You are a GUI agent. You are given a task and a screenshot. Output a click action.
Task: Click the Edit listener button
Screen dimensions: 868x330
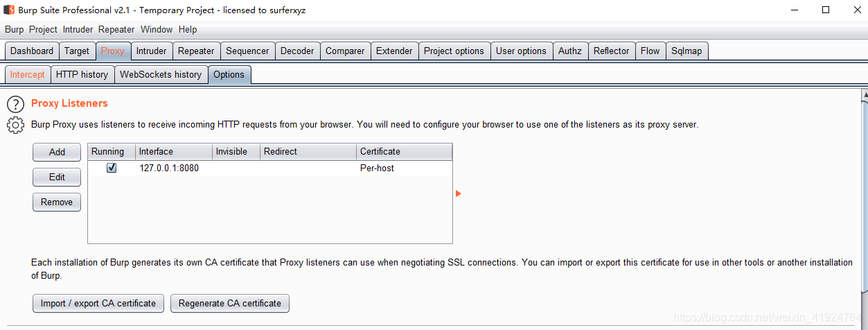tap(57, 177)
